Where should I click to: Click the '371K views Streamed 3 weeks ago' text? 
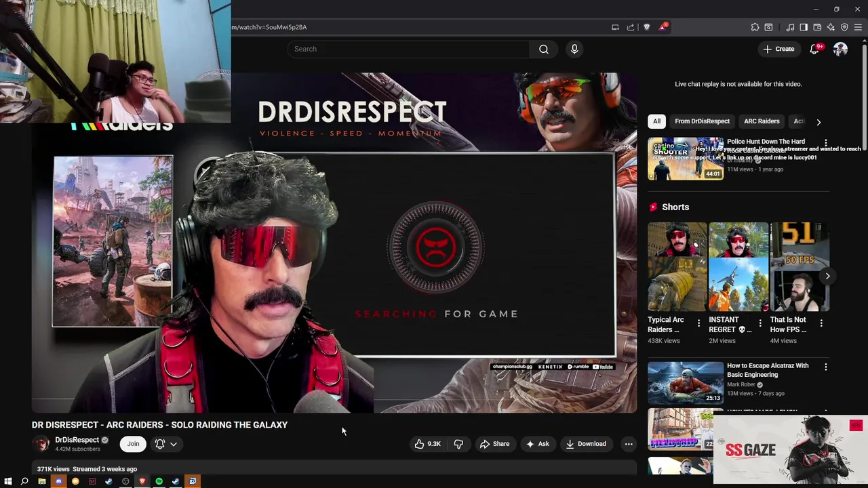(87, 469)
